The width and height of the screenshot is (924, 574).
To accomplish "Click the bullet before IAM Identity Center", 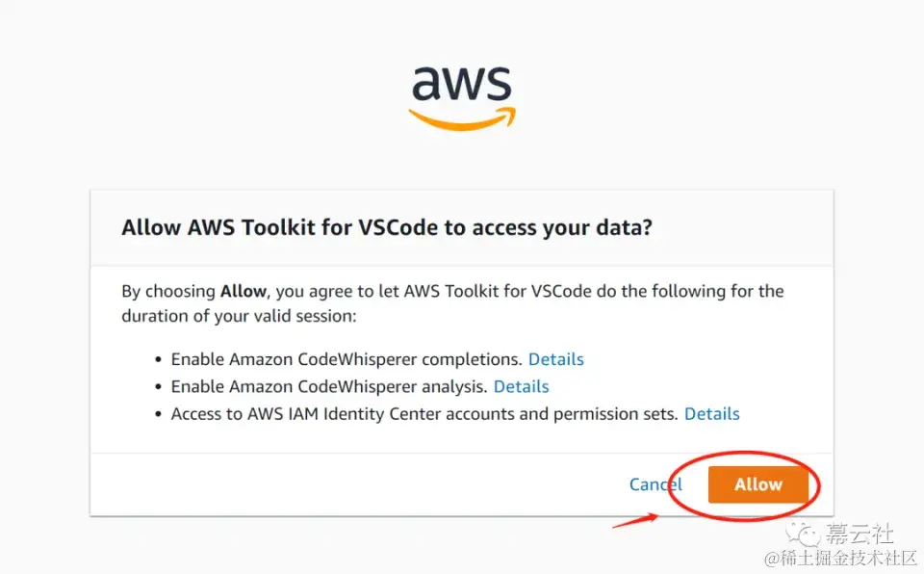I will 159,414.
